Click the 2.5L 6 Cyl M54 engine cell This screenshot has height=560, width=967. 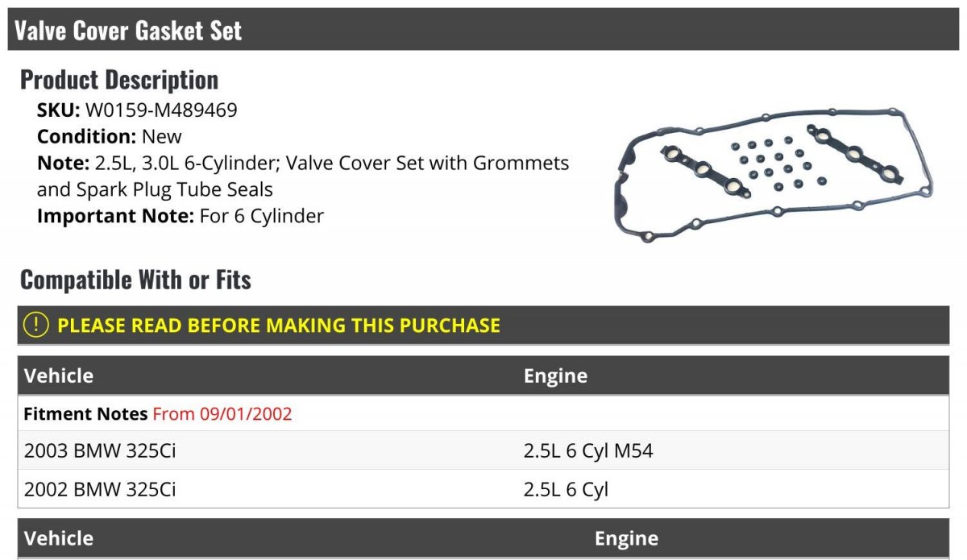pyautogui.click(x=588, y=451)
